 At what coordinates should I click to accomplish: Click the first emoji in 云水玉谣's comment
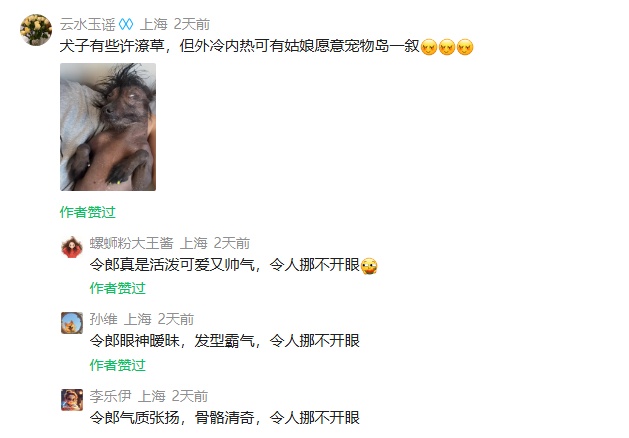[x=429, y=47]
